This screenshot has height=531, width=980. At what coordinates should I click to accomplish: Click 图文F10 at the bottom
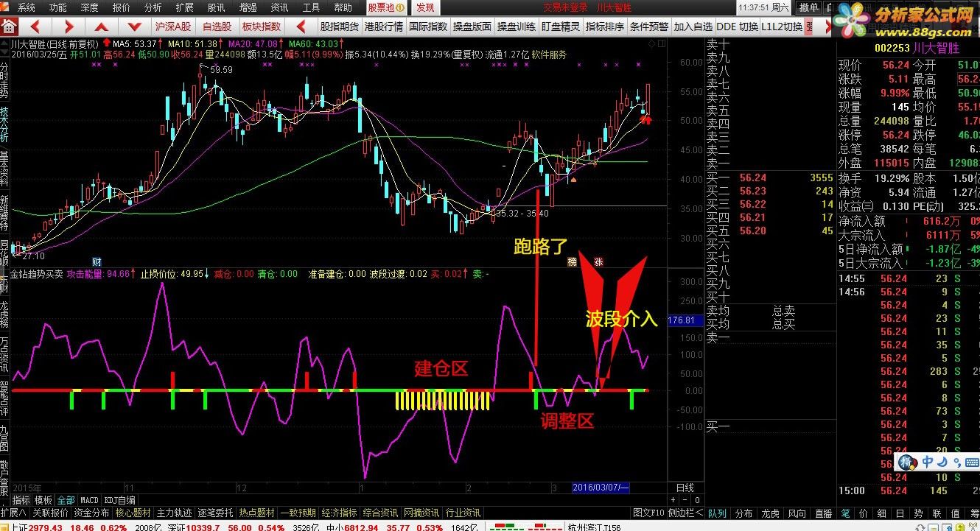pos(649,513)
